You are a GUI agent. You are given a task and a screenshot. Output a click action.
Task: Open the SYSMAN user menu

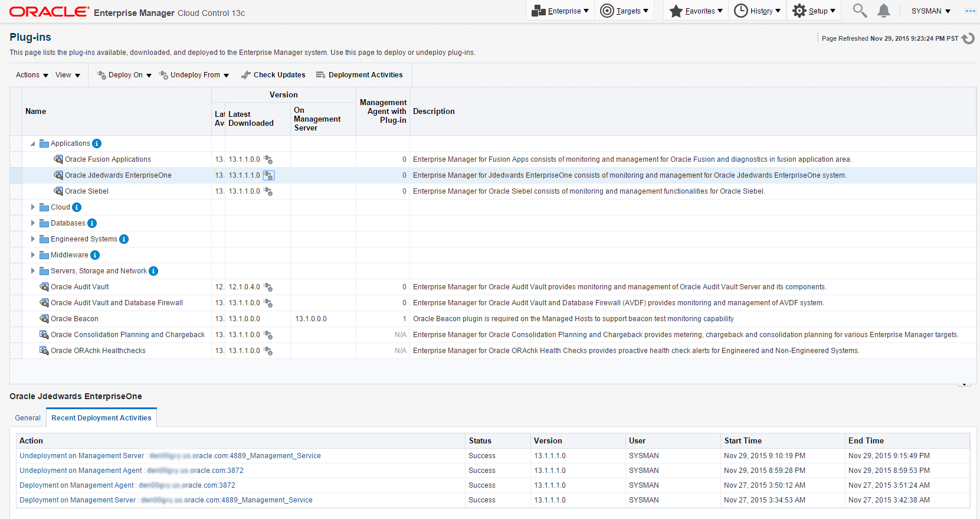tap(930, 11)
